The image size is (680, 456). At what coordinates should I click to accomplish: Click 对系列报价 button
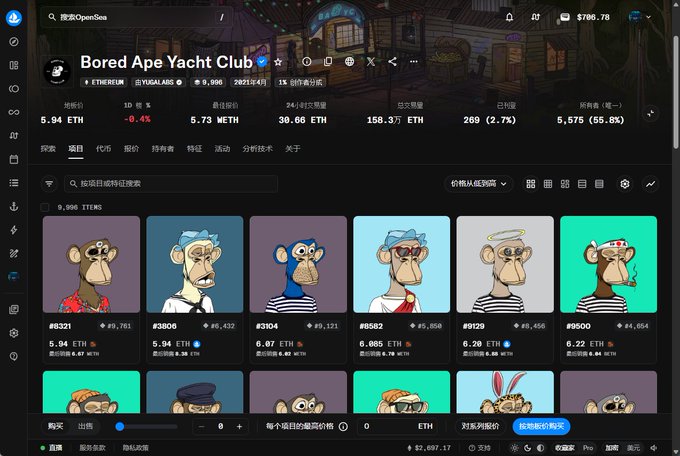pyautogui.click(x=481, y=426)
